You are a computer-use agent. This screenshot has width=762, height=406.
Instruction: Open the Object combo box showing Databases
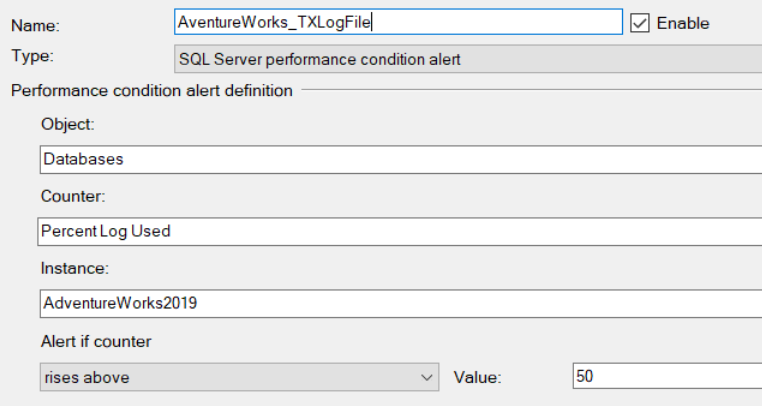click(x=401, y=159)
